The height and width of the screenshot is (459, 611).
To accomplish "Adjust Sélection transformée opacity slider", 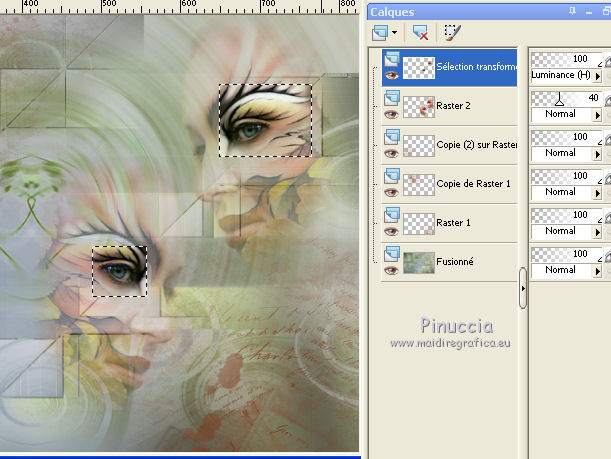I will tap(567, 60).
